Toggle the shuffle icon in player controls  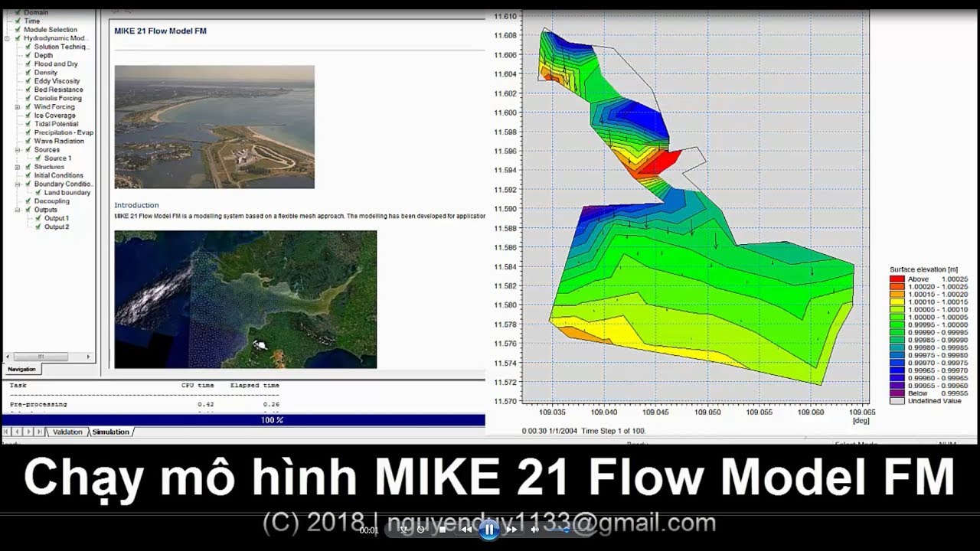pyautogui.click(x=403, y=530)
